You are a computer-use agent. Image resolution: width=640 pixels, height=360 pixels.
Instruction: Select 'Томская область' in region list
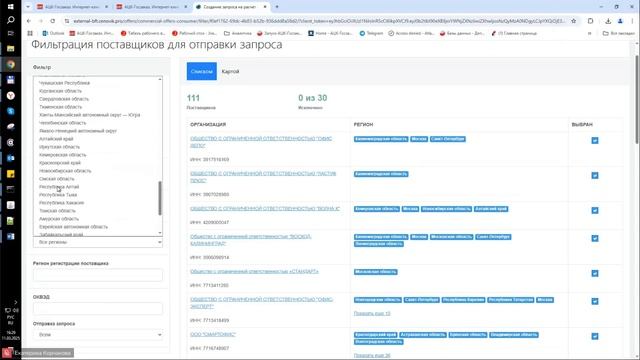click(57, 211)
